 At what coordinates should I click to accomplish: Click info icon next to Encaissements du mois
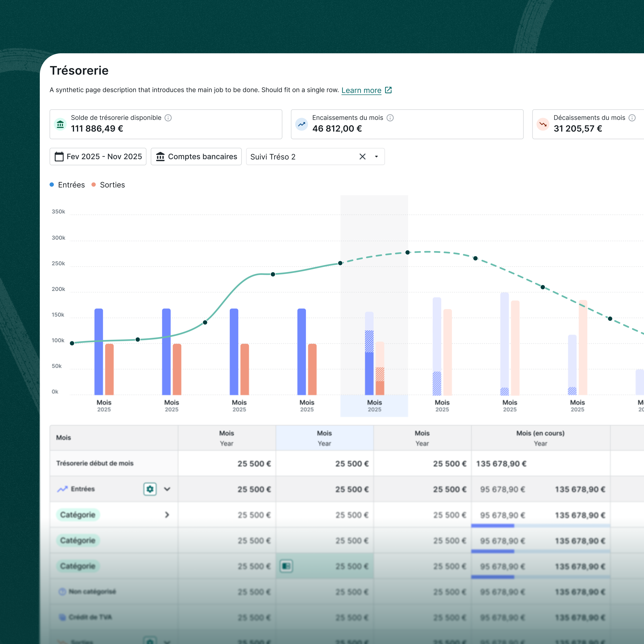(390, 118)
